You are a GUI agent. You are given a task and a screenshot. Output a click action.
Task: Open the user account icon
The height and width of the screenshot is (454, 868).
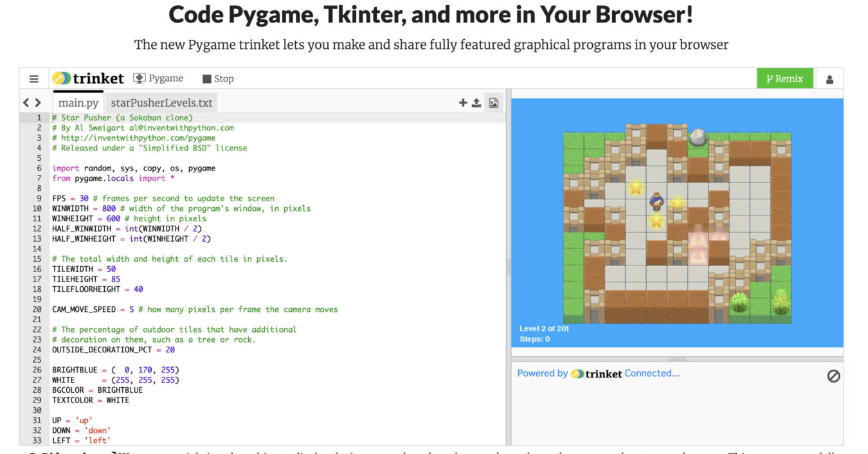pyautogui.click(x=829, y=79)
